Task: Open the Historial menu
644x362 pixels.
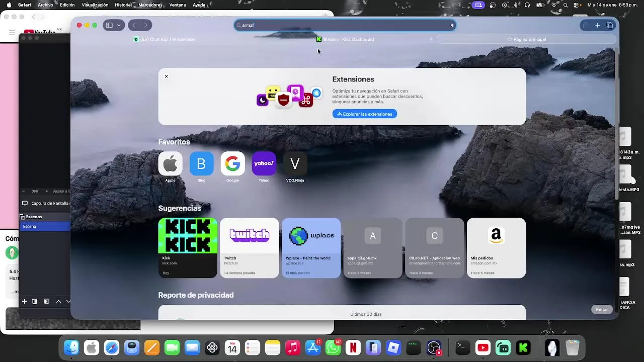Action: 123,5
